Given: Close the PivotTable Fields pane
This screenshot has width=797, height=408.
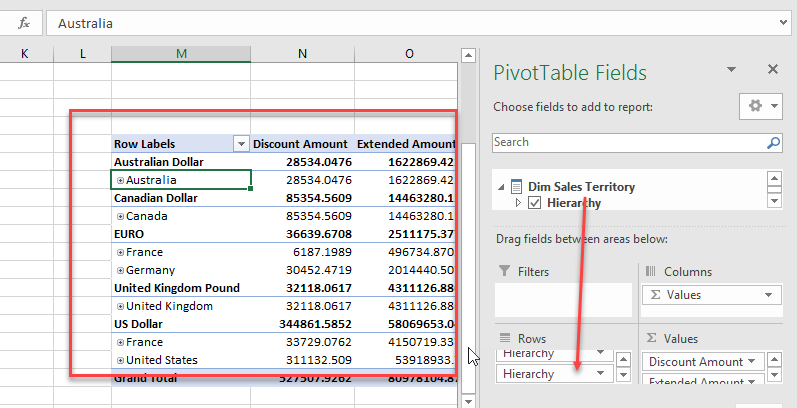Looking at the screenshot, I should coord(772,70).
